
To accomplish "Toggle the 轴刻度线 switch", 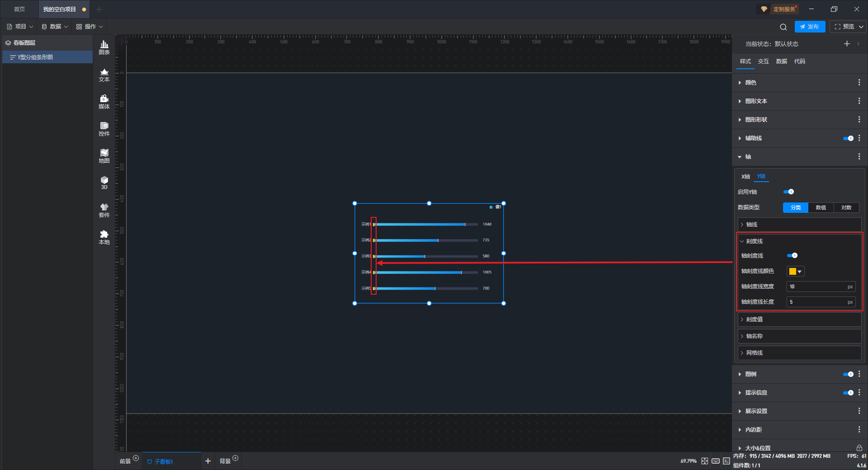I will click(792, 255).
